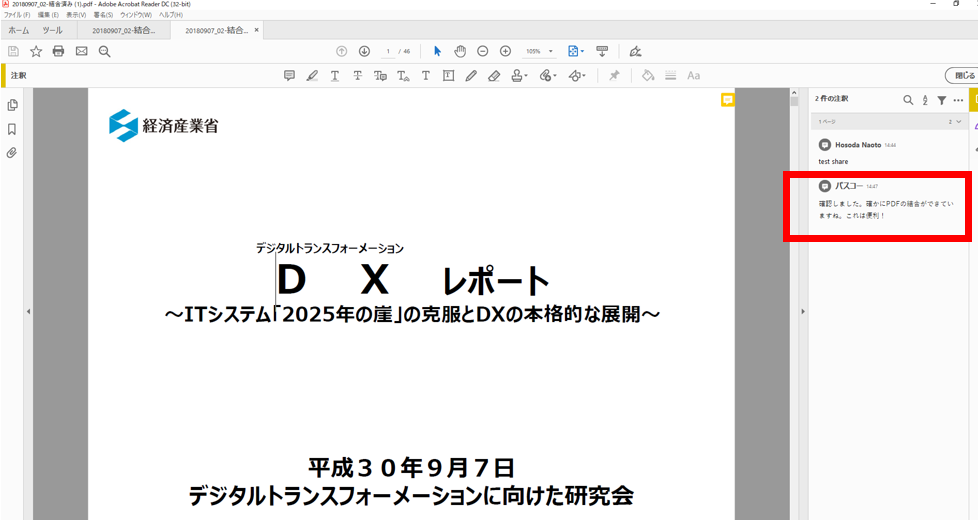Sort comments with the A-Z icon

pyautogui.click(x=925, y=100)
